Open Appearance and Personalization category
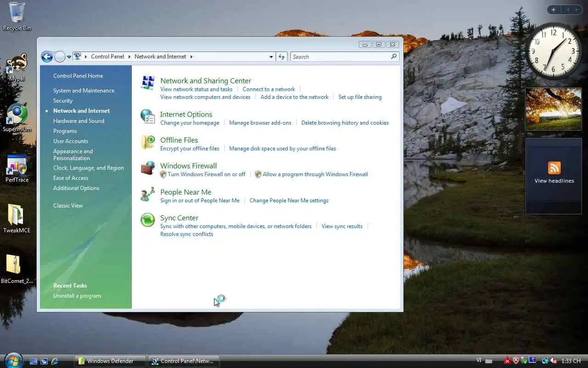Screen dimensions: 588x368 [73, 155]
